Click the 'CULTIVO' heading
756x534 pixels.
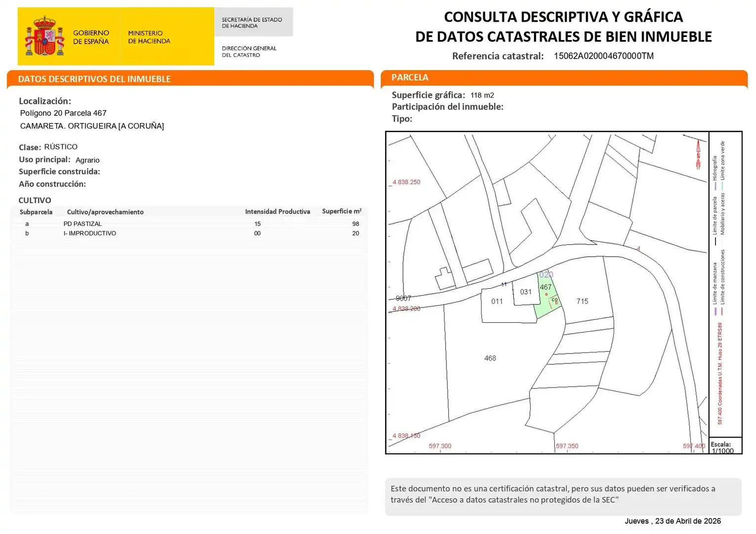[x=35, y=200]
